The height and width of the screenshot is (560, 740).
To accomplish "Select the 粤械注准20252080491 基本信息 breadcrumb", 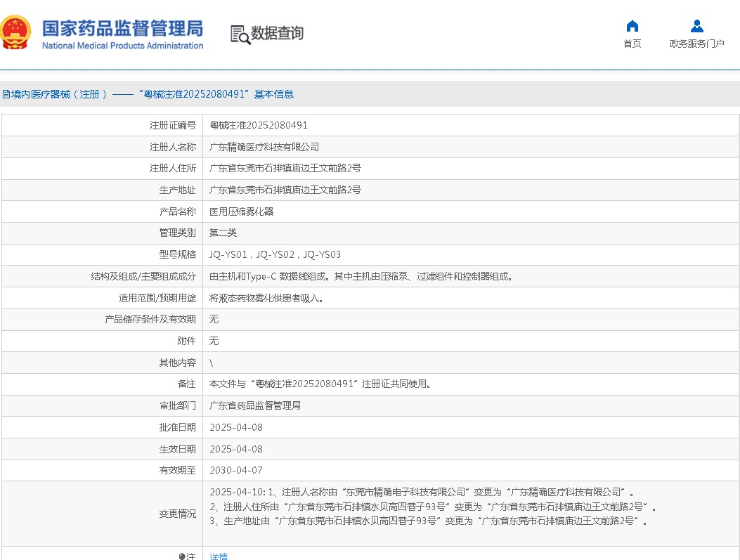I will pyautogui.click(x=218, y=93).
